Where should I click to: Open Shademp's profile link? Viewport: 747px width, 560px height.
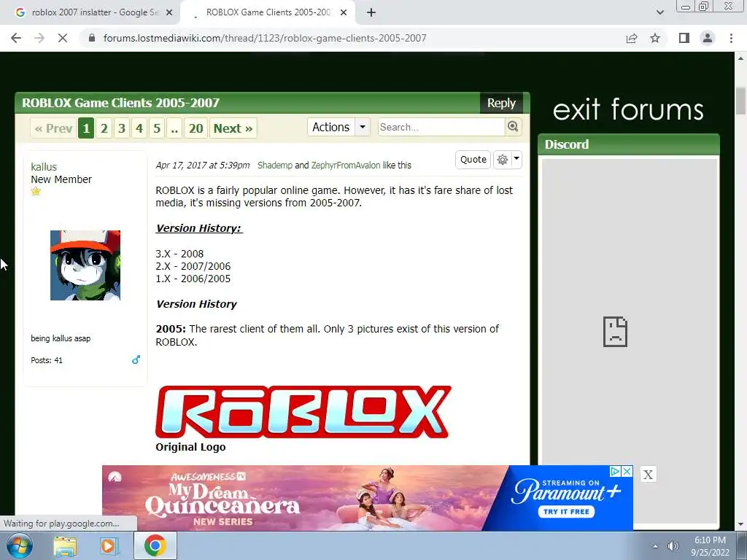(x=275, y=166)
